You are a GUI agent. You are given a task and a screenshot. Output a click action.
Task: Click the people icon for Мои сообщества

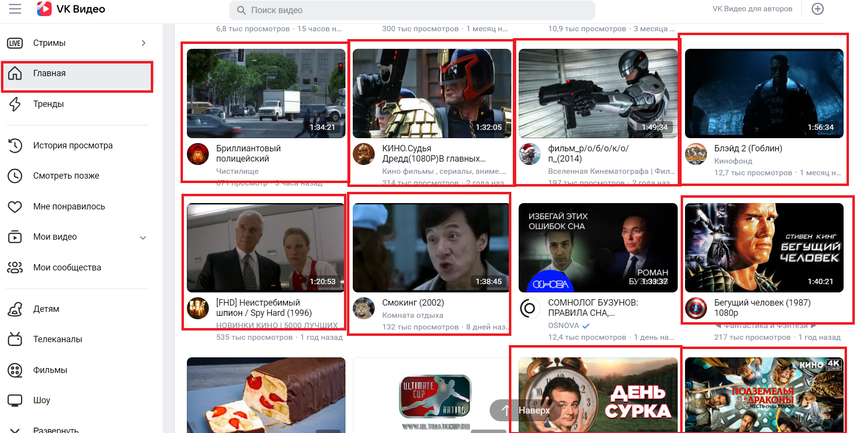coord(15,268)
